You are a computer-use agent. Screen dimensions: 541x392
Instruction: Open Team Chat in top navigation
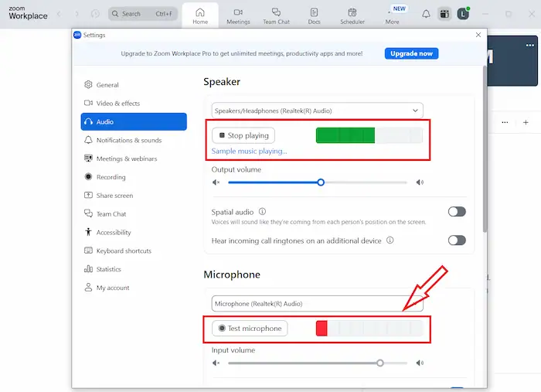(x=276, y=12)
